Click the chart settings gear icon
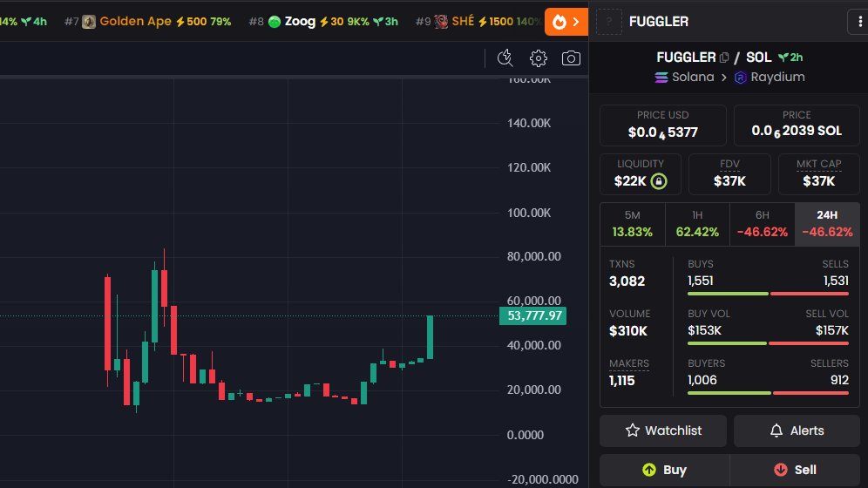868x488 pixels. 538,58
